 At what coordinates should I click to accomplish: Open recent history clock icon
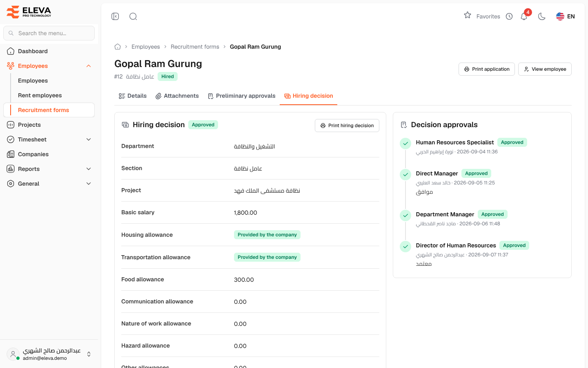tap(509, 16)
